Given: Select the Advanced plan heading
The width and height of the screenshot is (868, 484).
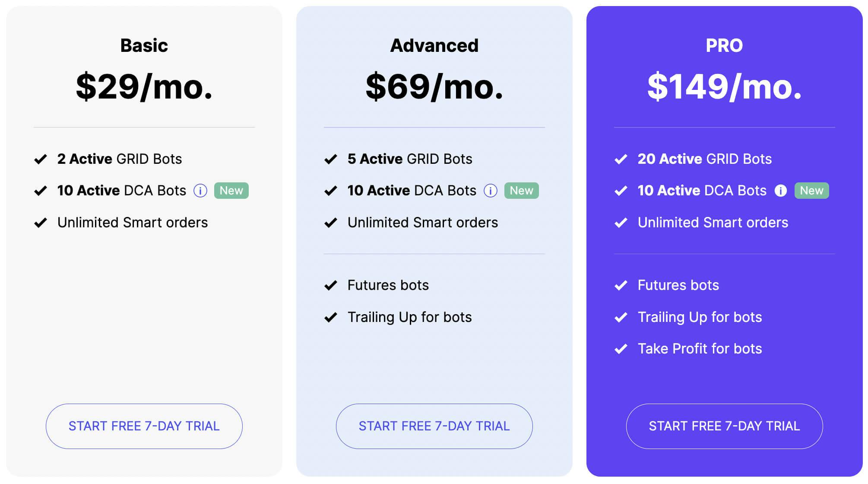Looking at the screenshot, I should coord(434,45).
